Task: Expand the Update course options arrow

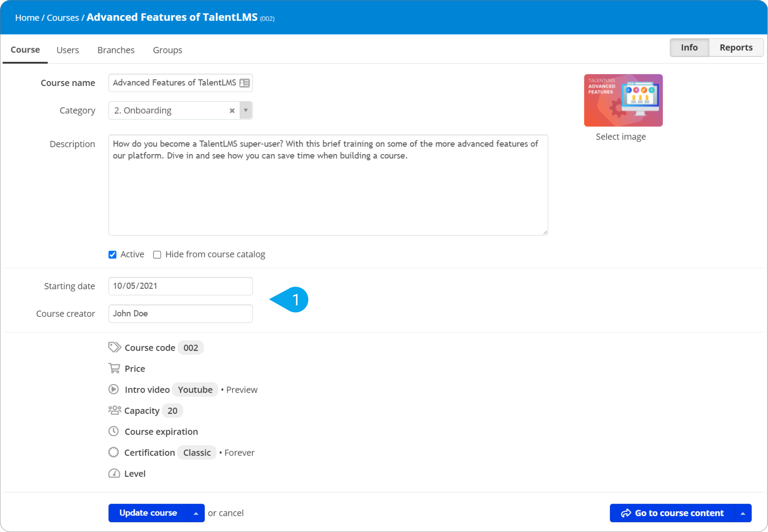Action: click(x=196, y=513)
